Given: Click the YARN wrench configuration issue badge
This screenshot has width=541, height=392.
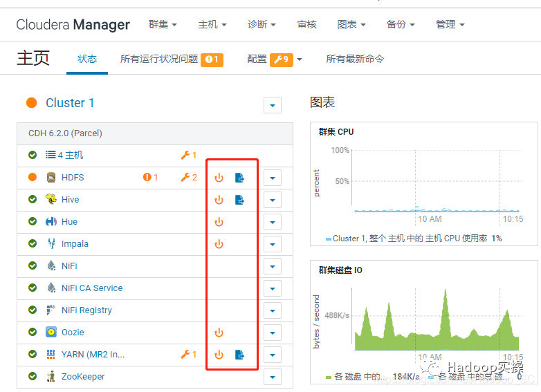Looking at the screenshot, I should (x=189, y=354).
